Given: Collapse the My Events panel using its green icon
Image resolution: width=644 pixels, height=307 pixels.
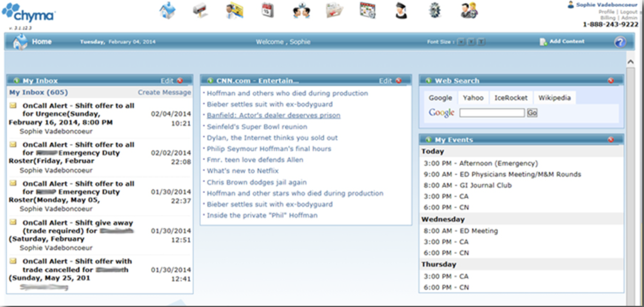Looking at the screenshot, I should [428, 140].
